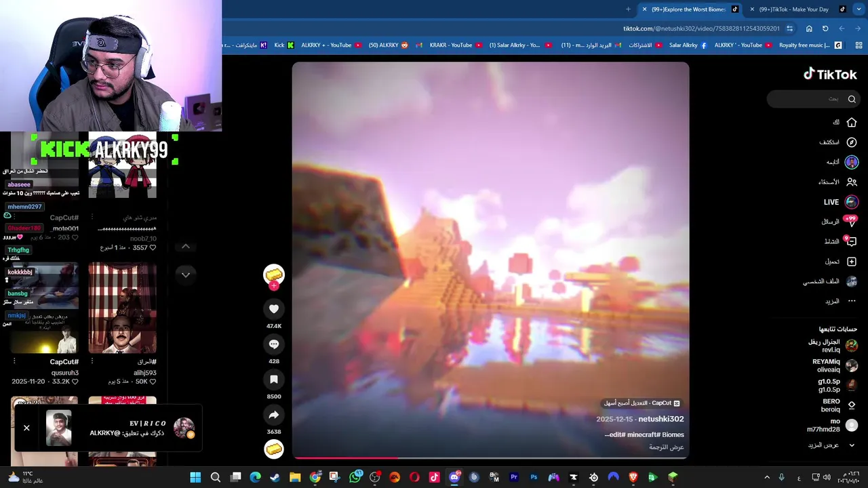This screenshot has width=868, height=488.
Task: Open Steam from taskbar
Action: (275, 477)
